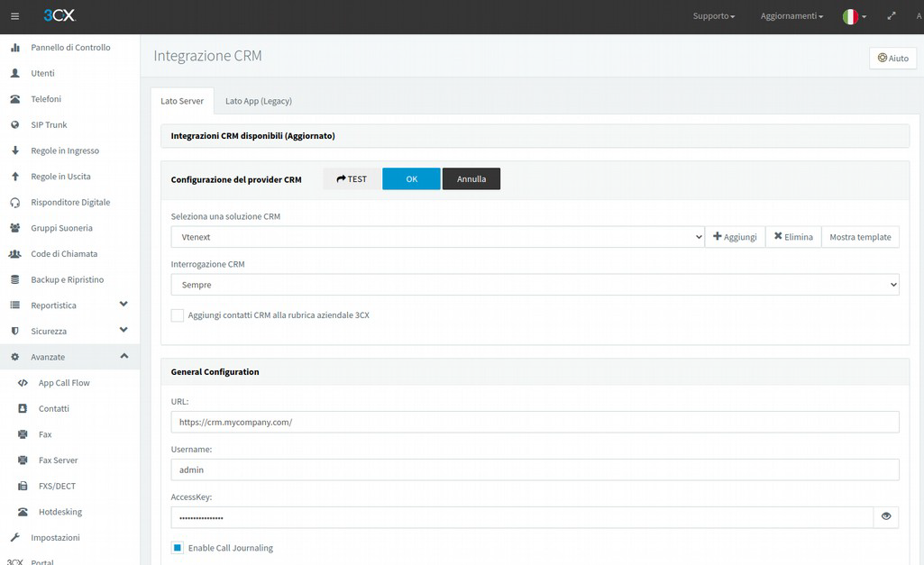Toggle the hamburger sidebar menu

click(14, 16)
